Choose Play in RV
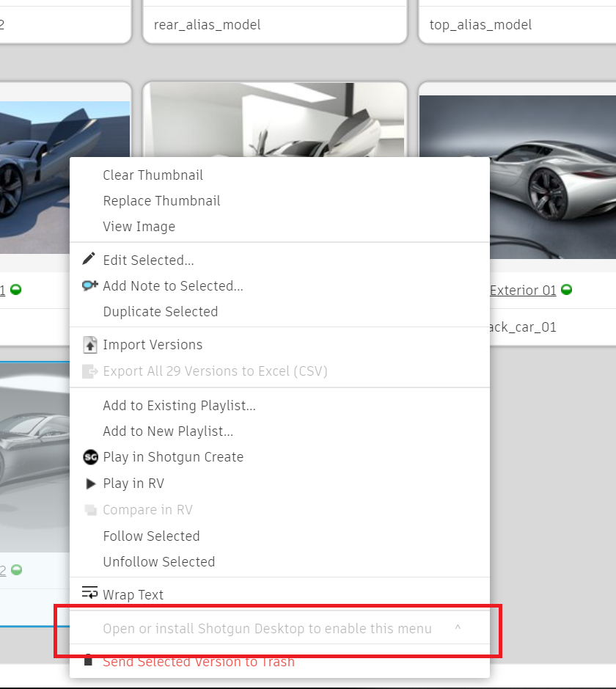Viewport: 616px width, 689px height. tap(133, 484)
